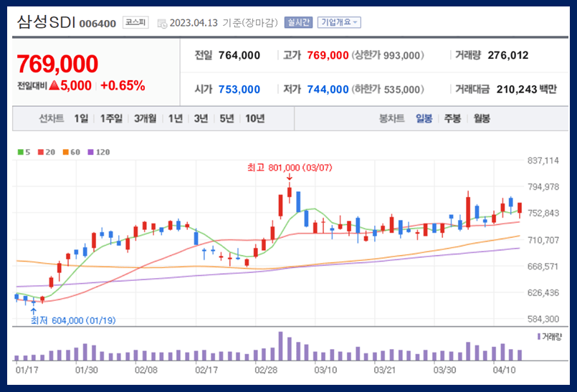Click the 837,114 price axis label
Image resolution: width=577 pixels, height=392 pixels.
click(543, 161)
